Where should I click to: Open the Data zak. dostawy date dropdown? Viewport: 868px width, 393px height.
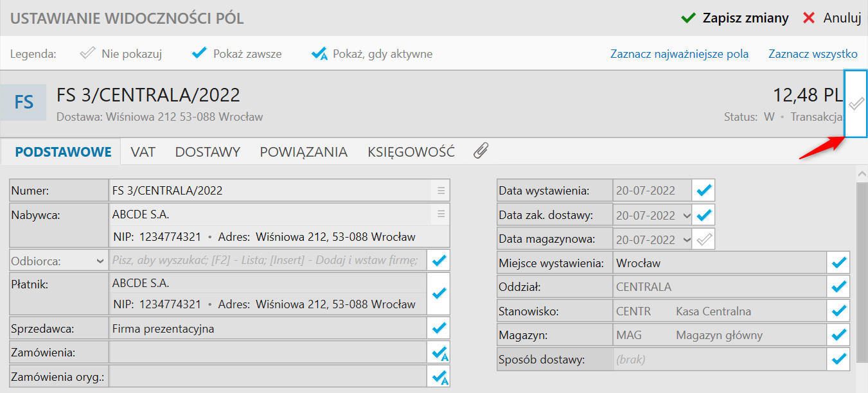[687, 216]
